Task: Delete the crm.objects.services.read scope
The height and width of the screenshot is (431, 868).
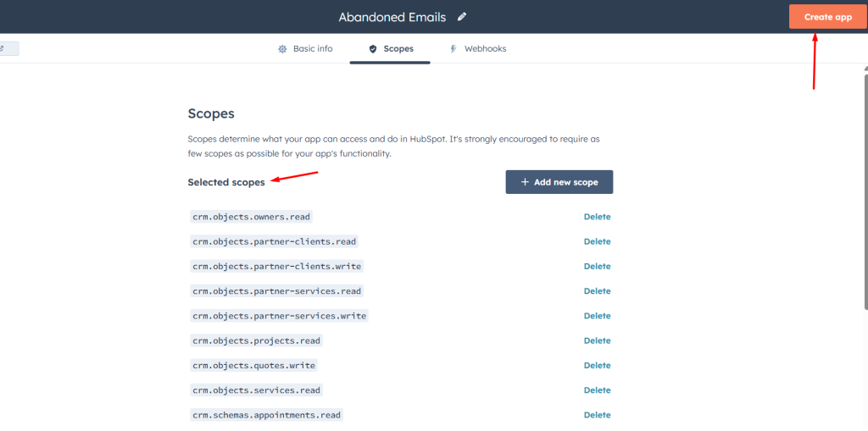Action: [x=598, y=390]
